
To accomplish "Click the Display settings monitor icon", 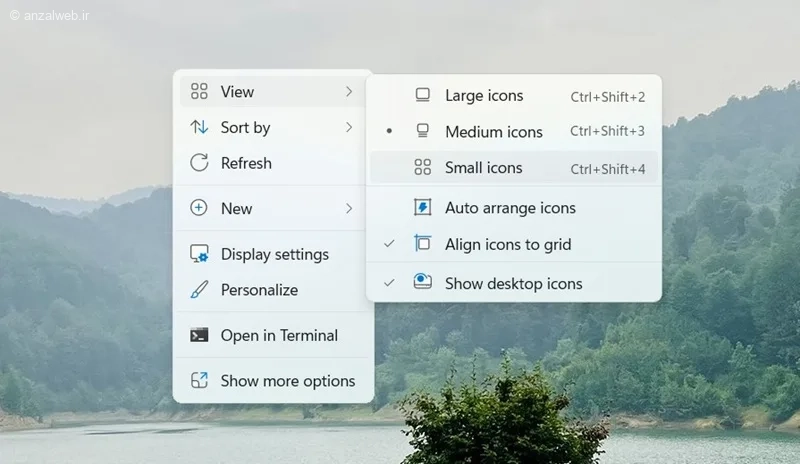I will pyautogui.click(x=199, y=254).
